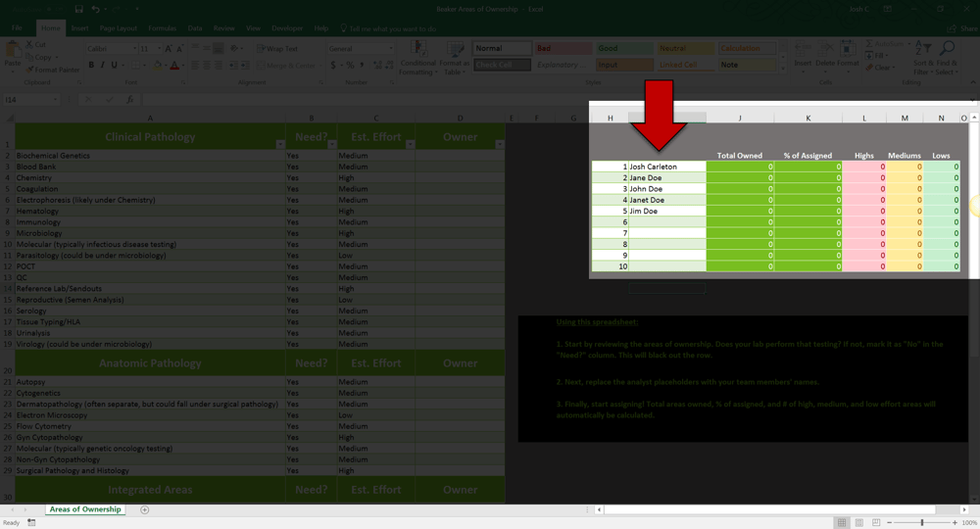Open Conditional Formatting in the ribbon
Screen dimensions: 980x529
point(418,59)
